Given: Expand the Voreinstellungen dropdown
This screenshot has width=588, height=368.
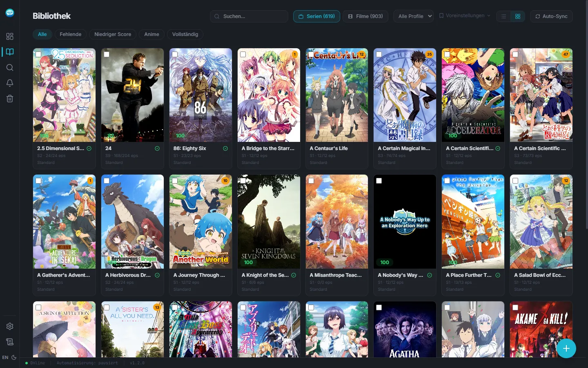Looking at the screenshot, I should 465,16.
